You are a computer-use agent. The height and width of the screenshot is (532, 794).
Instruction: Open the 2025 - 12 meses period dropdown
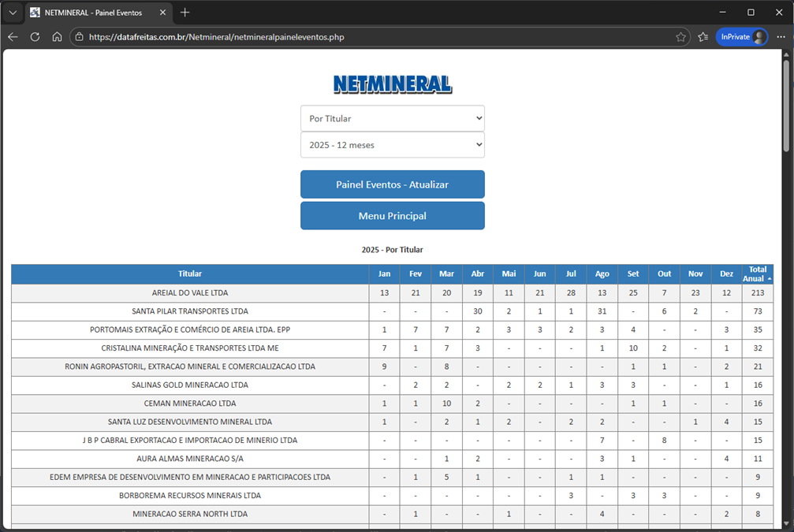[392, 145]
